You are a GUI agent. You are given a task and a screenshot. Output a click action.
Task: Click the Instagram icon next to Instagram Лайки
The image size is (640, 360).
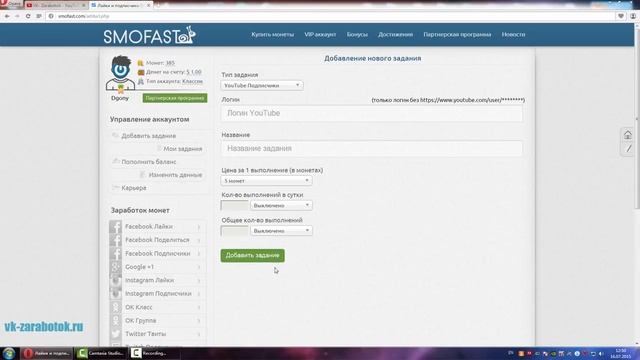(x=116, y=280)
